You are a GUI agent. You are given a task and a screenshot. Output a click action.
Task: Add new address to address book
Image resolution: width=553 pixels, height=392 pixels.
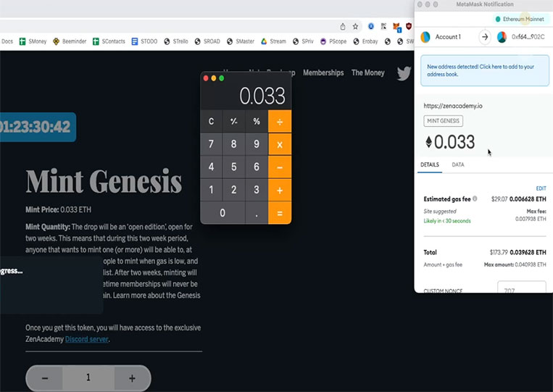(485, 70)
